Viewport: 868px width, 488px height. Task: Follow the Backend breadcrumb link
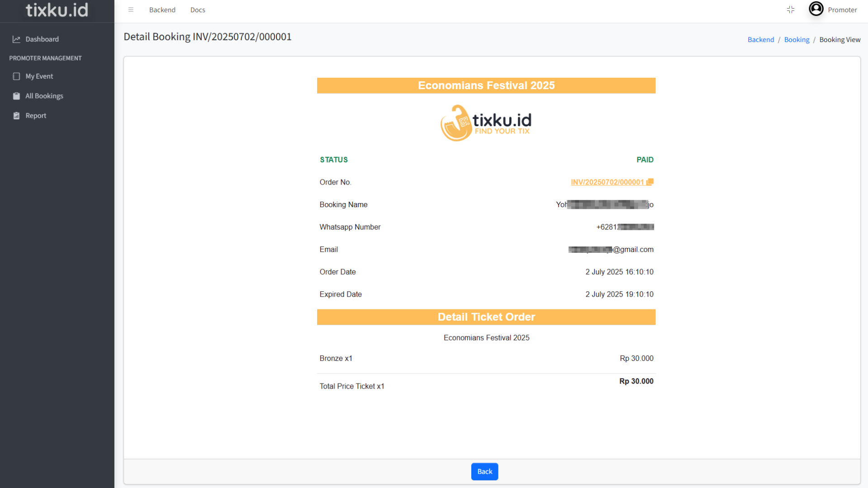pos(760,40)
